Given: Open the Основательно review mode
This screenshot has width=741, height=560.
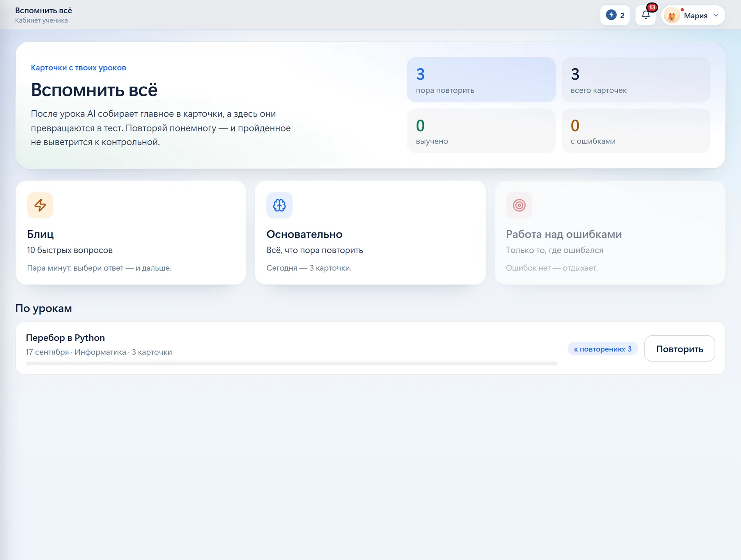Looking at the screenshot, I should click(370, 232).
